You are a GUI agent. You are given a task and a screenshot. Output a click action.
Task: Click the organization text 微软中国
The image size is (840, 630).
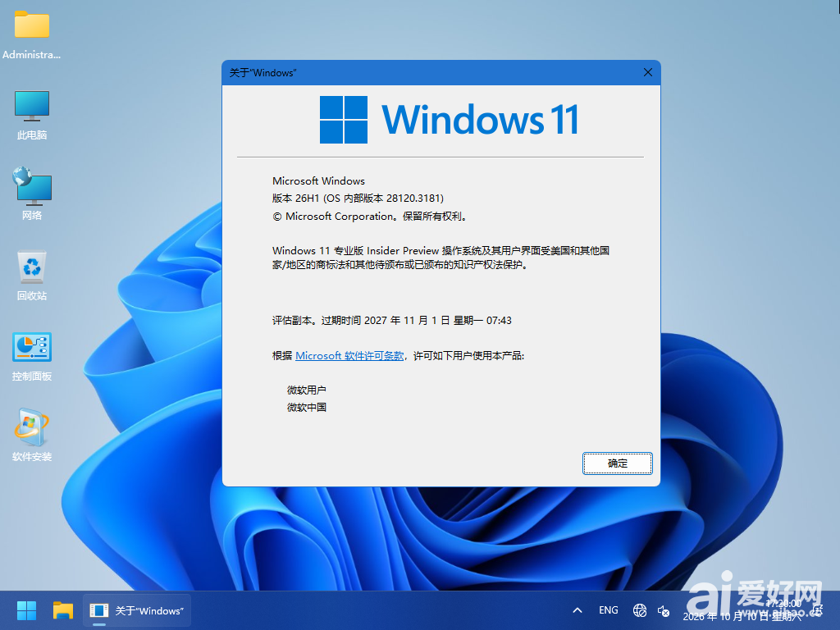pos(307,407)
